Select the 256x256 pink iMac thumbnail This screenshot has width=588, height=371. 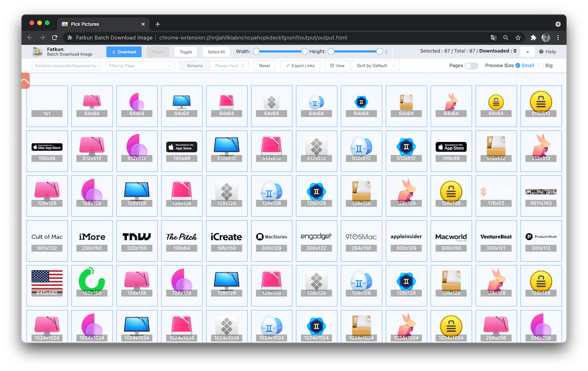[x=496, y=327]
